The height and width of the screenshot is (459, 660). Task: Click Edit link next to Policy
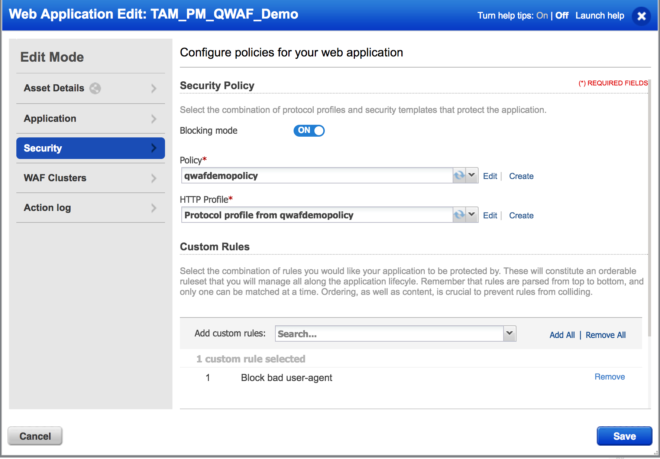click(490, 176)
